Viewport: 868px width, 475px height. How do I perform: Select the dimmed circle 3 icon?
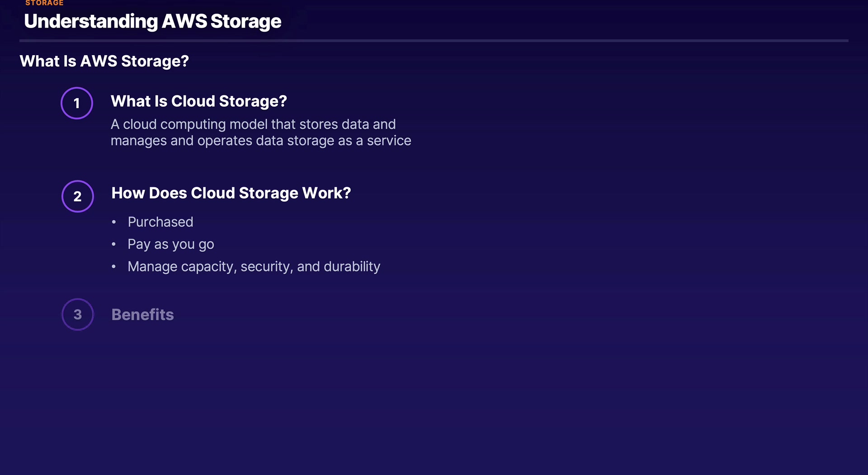[78, 314]
